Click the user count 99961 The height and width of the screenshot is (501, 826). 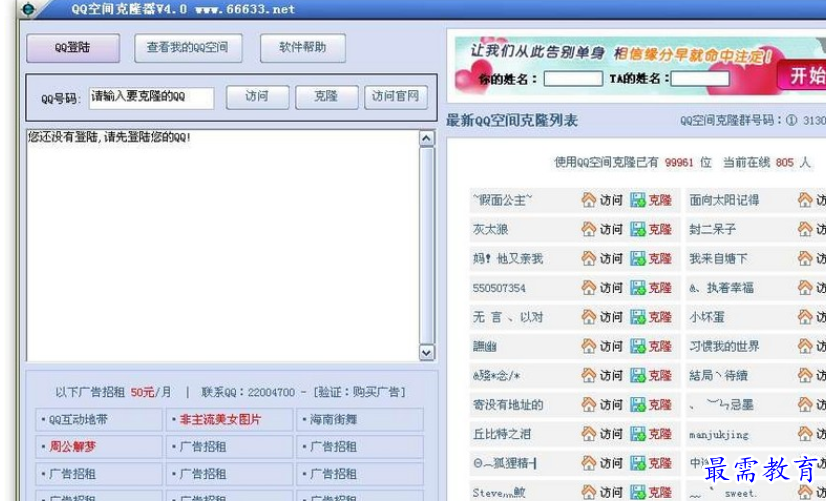click(679, 163)
